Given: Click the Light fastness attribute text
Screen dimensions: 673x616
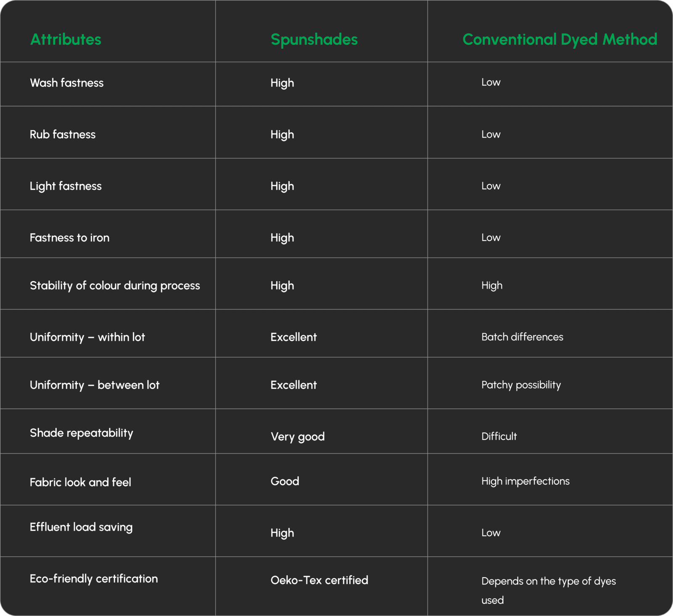Looking at the screenshot, I should pyautogui.click(x=66, y=186).
